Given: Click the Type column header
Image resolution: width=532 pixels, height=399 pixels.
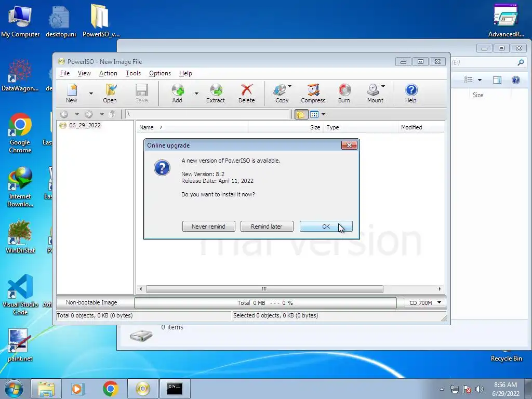Looking at the screenshot, I should (361, 127).
